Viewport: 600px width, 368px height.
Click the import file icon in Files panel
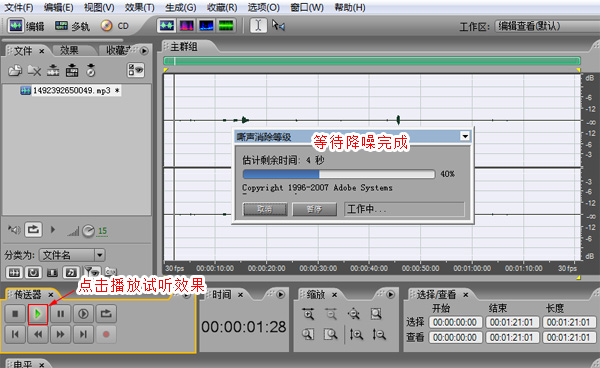(15, 70)
